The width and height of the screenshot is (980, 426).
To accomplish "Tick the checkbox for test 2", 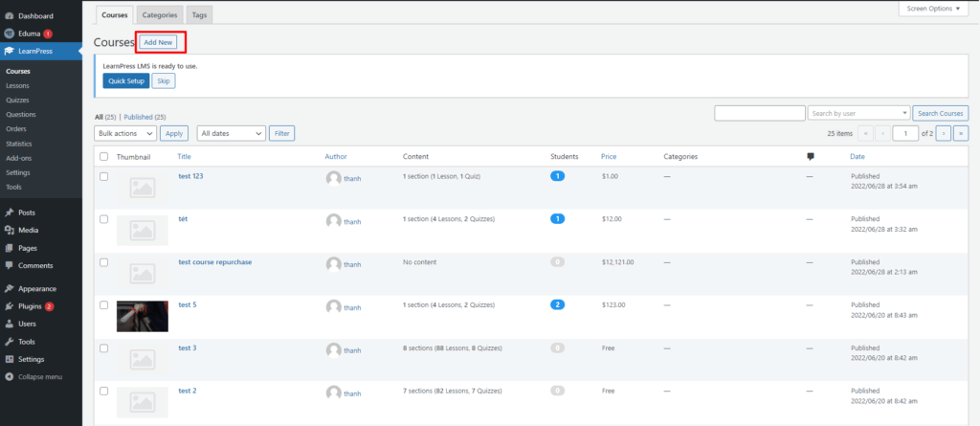I will (103, 391).
